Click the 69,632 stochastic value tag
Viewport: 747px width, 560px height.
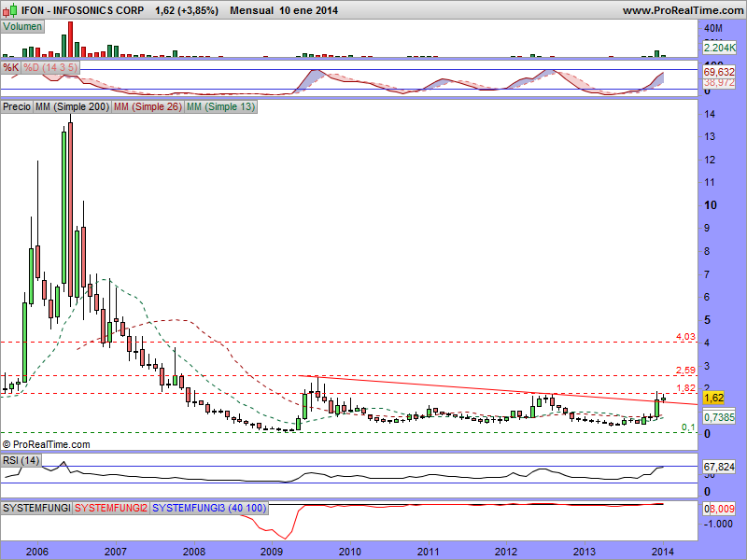coord(719,72)
